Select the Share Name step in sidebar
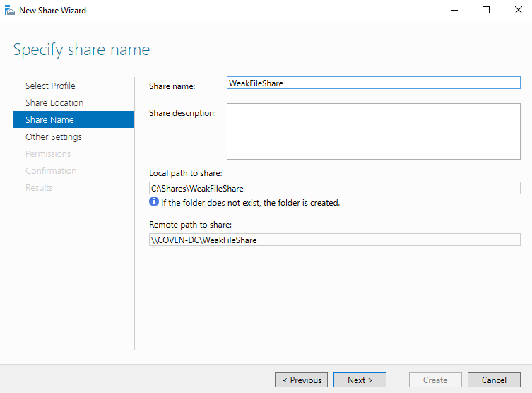The image size is (532, 393). click(73, 119)
